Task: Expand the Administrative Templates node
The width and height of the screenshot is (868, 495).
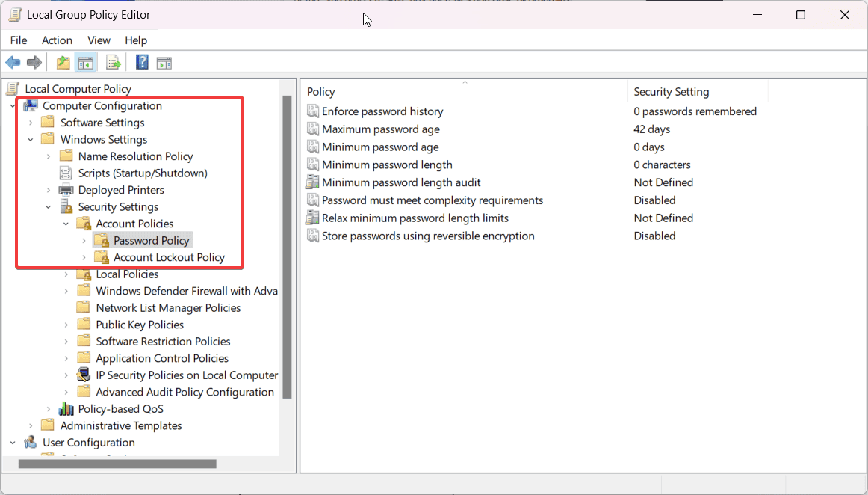Action: point(31,425)
